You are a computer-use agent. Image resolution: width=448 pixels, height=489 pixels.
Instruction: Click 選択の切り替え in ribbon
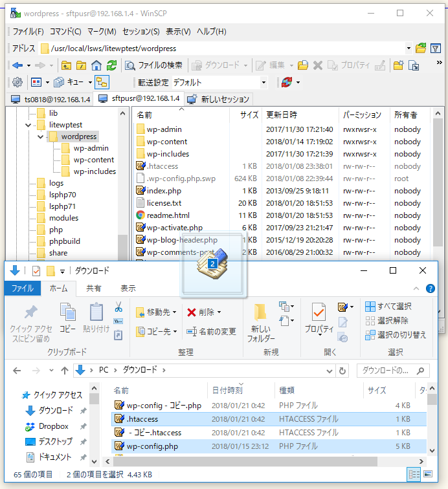396,334
